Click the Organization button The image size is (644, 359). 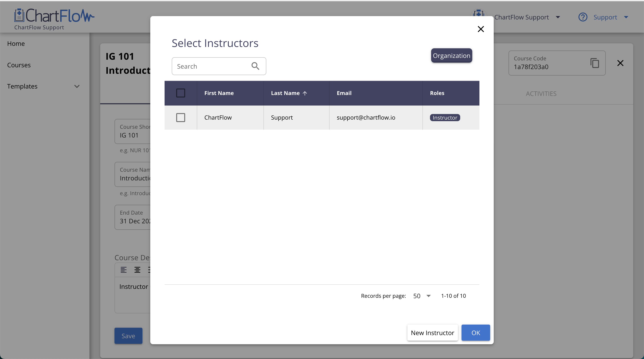point(451,55)
